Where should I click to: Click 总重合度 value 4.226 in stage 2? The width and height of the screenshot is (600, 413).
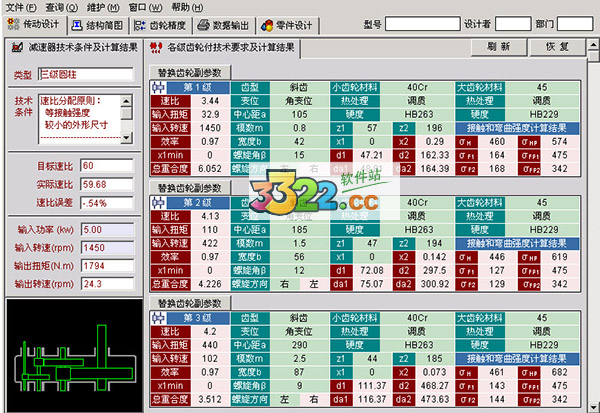(x=210, y=284)
